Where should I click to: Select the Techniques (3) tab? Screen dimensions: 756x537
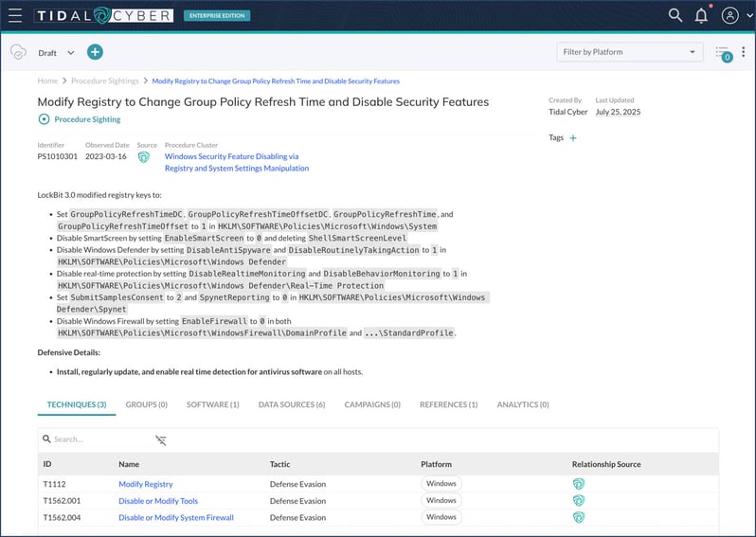(77, 404)
